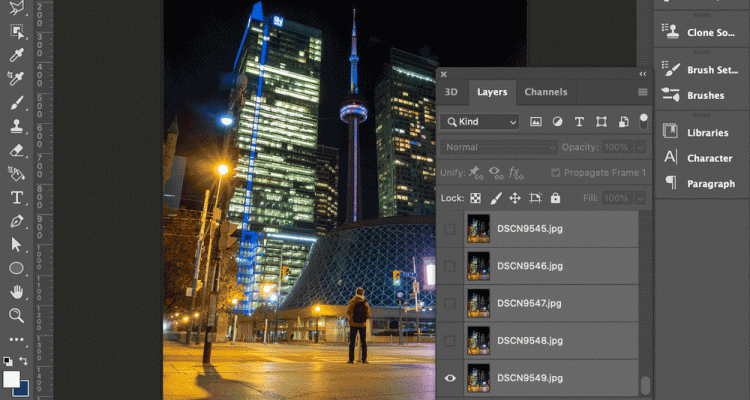Filter for pixel layers

[x=536, y=122]
